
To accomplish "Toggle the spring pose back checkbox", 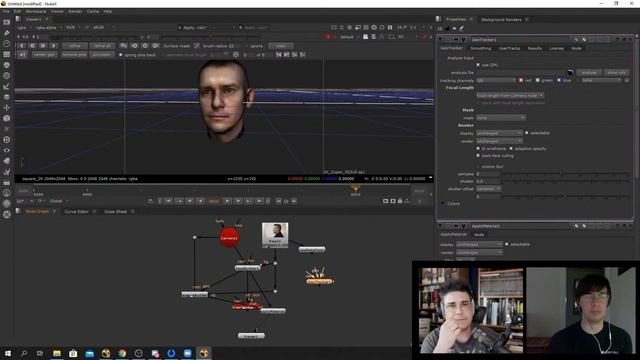I will pos(120,55).
